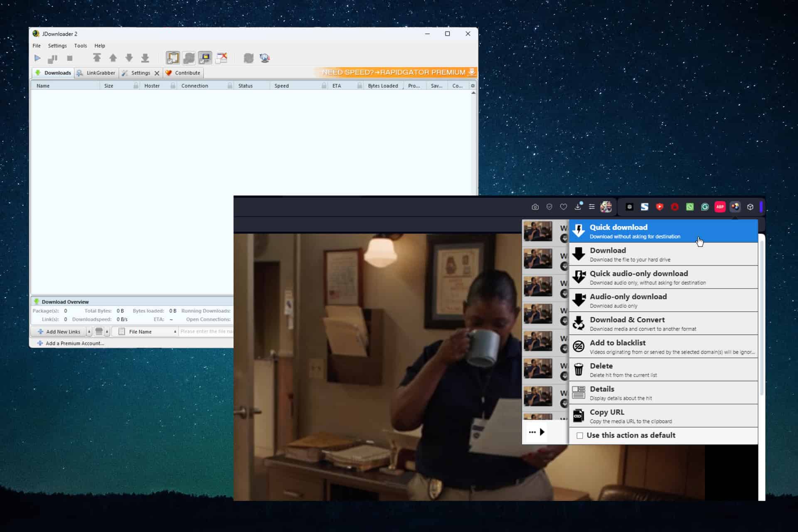
Task: Open the Help menu in JDownloader
Action: coord(100,46)
